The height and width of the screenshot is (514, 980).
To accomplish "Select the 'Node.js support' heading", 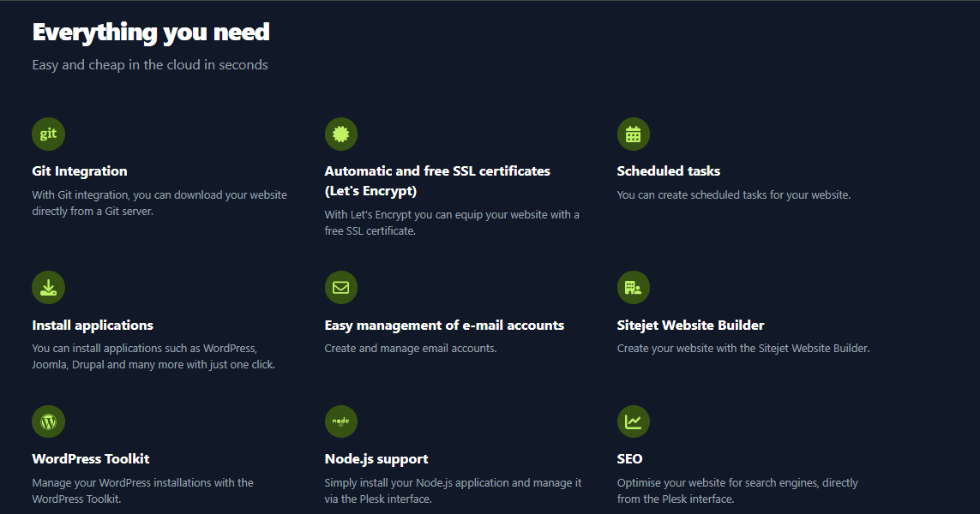I will pyautogui.click(x=376, y=459).
